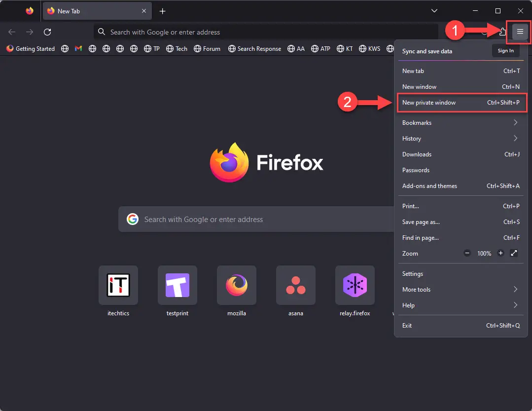The width and height of the screenshot is (532, 411).
Task: Choose Find in page…
Action: pyautogui.click(x=461, y=238)
